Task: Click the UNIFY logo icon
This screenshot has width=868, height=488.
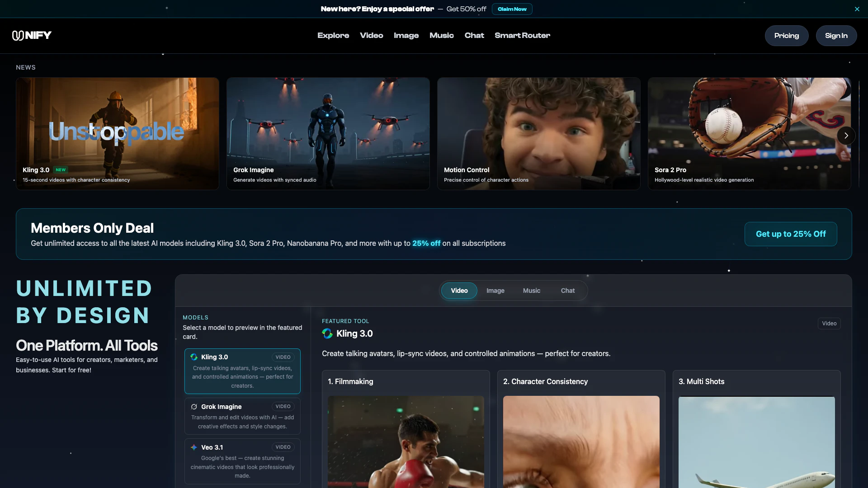Action: coord(18,36)
